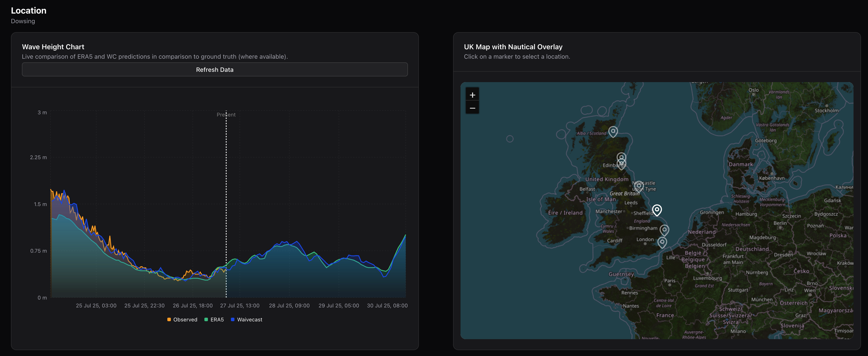Click the orange Observed legend swatch
This screenshot has height=356, width=868.
click(x=169, y=320)
